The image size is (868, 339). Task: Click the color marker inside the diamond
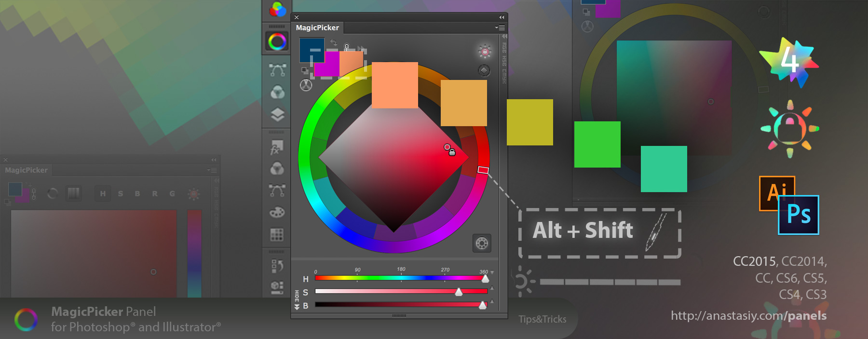447,147
